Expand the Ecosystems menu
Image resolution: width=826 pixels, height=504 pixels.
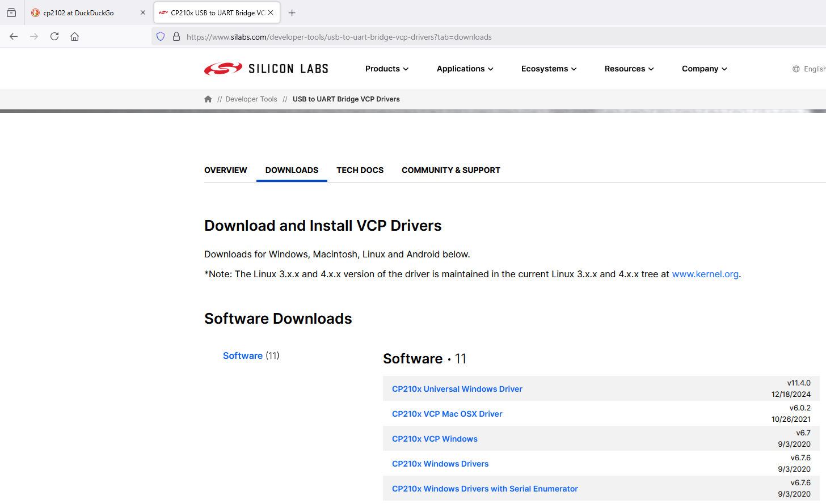pos(549,69)
